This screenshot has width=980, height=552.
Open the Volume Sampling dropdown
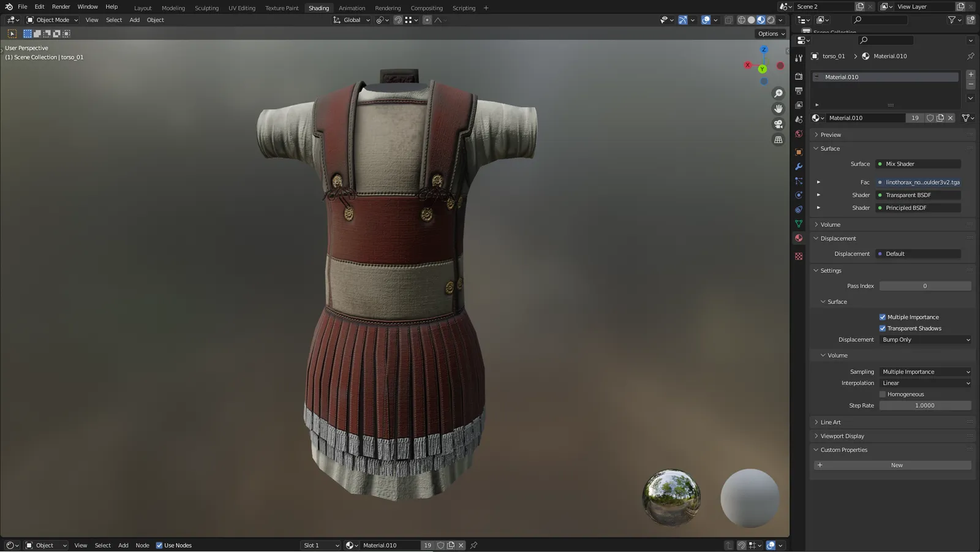(925, 372)
